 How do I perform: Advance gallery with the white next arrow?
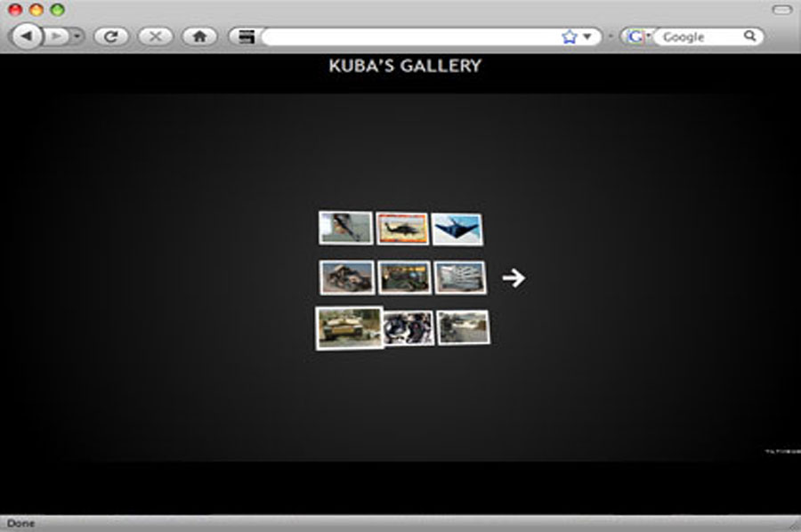click(514, 278)
